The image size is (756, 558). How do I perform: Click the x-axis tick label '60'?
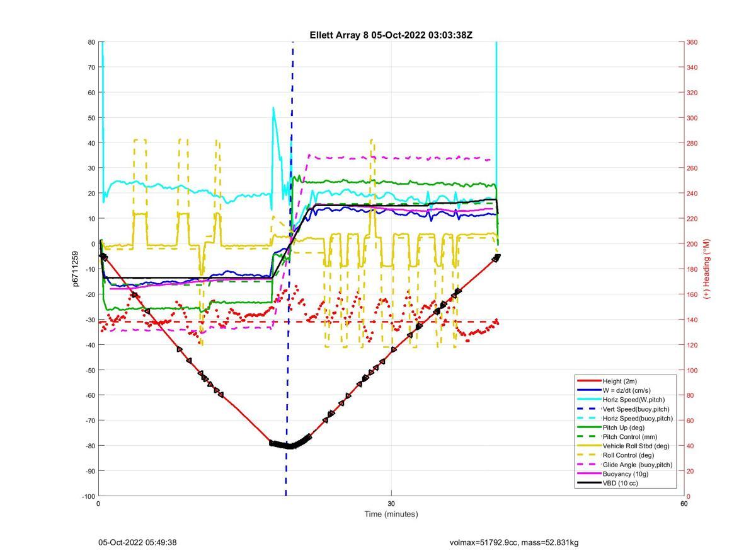(684, 504)
